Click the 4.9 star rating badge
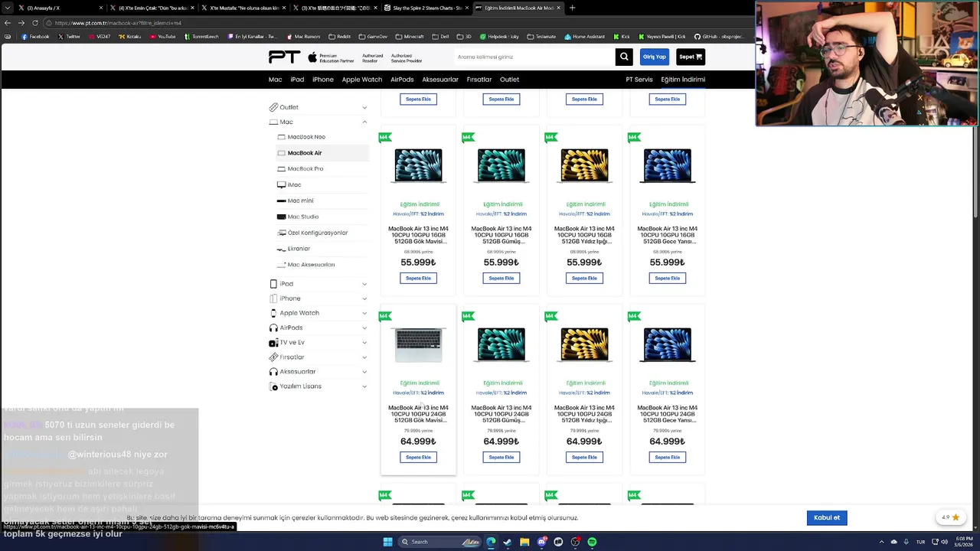 [951, 517]
